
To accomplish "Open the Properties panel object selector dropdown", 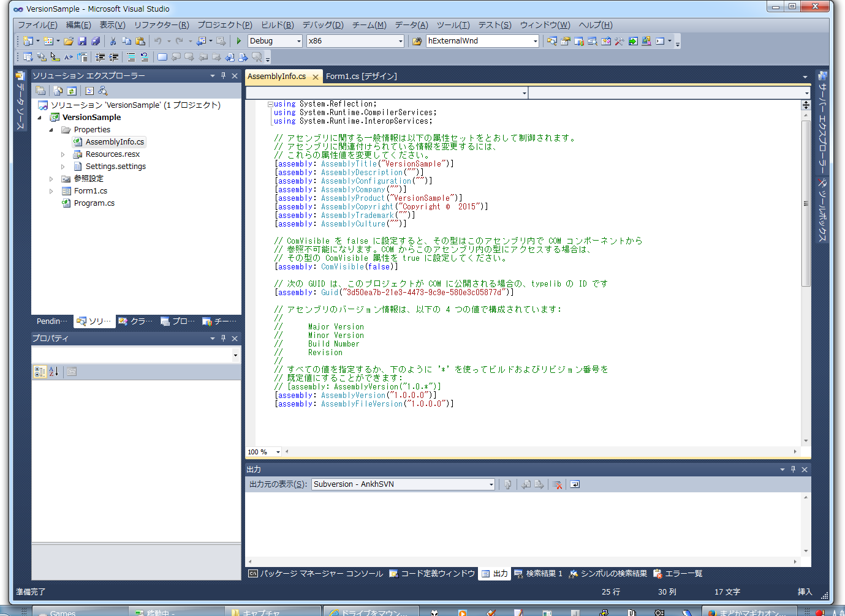I will click(x=235, y=355).
